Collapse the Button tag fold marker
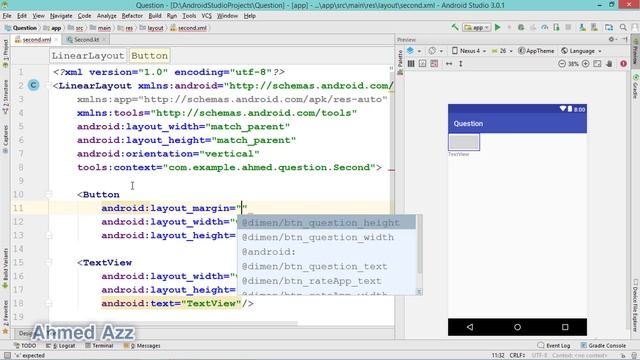The width and height of the screenshot is (640, 360). (49, 195)
